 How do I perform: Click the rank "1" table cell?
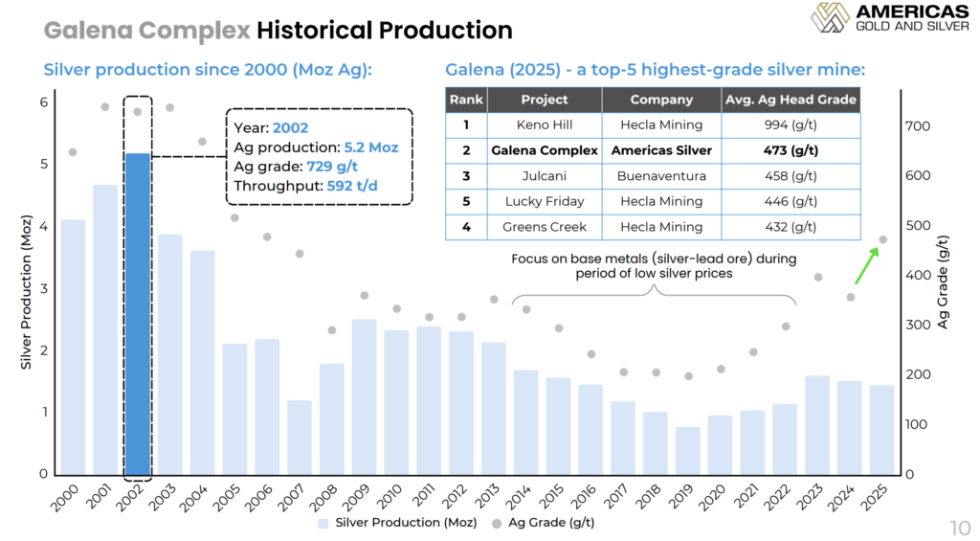[466, 125]
